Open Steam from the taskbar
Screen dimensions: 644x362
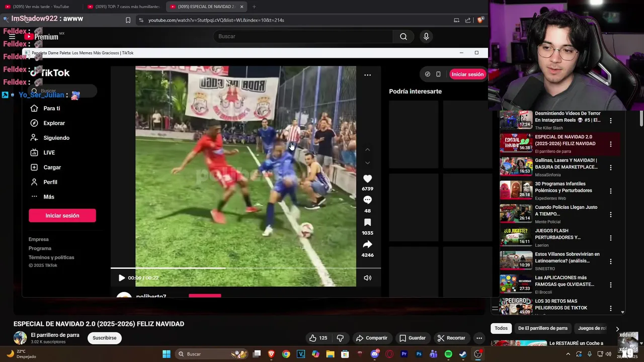tap(463, 354)
